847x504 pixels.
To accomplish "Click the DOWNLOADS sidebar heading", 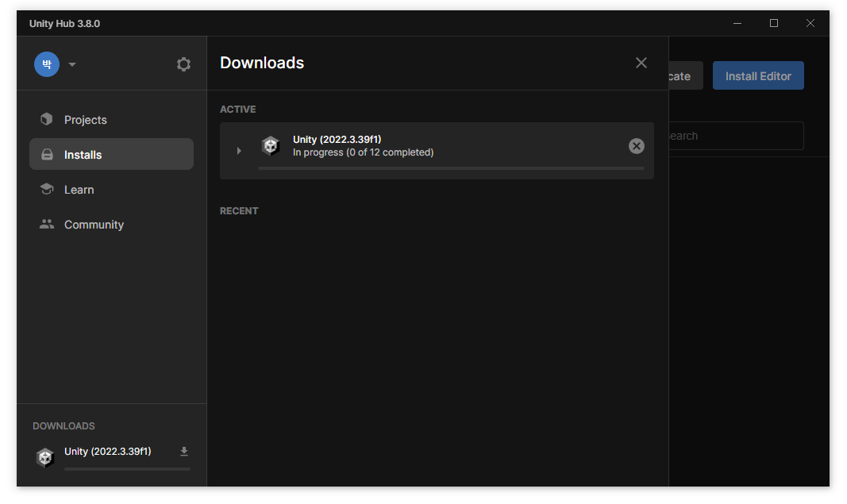I will [64, 426].
